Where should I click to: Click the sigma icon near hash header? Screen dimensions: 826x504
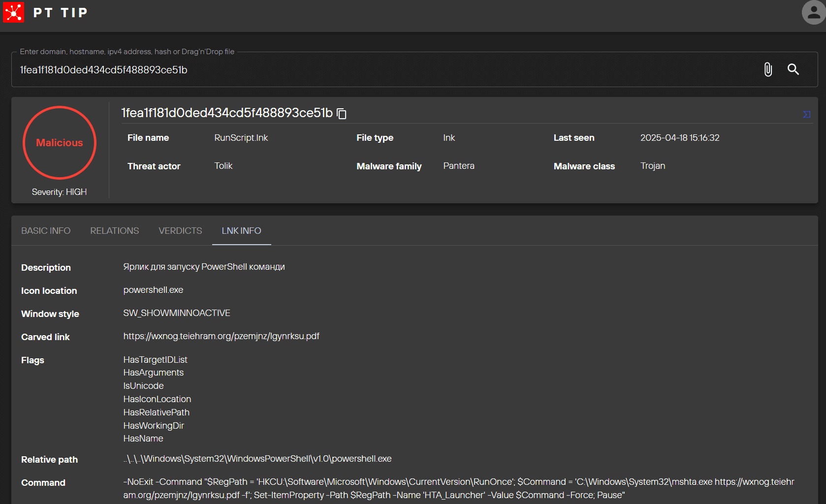pyautogui.click(x=806, y=114)
